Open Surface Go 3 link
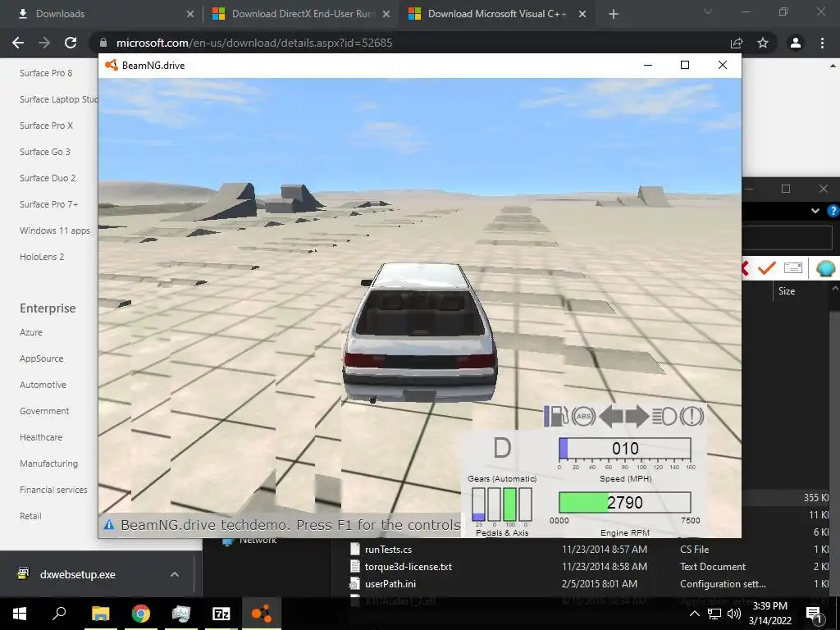840x630 pixels. point(45,152)
